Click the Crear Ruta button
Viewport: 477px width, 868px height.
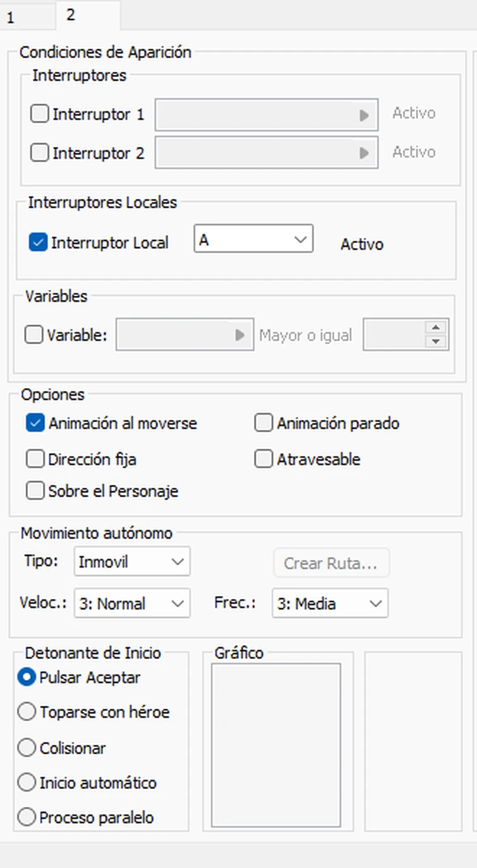pyautogui.click(x=330, y=563)
